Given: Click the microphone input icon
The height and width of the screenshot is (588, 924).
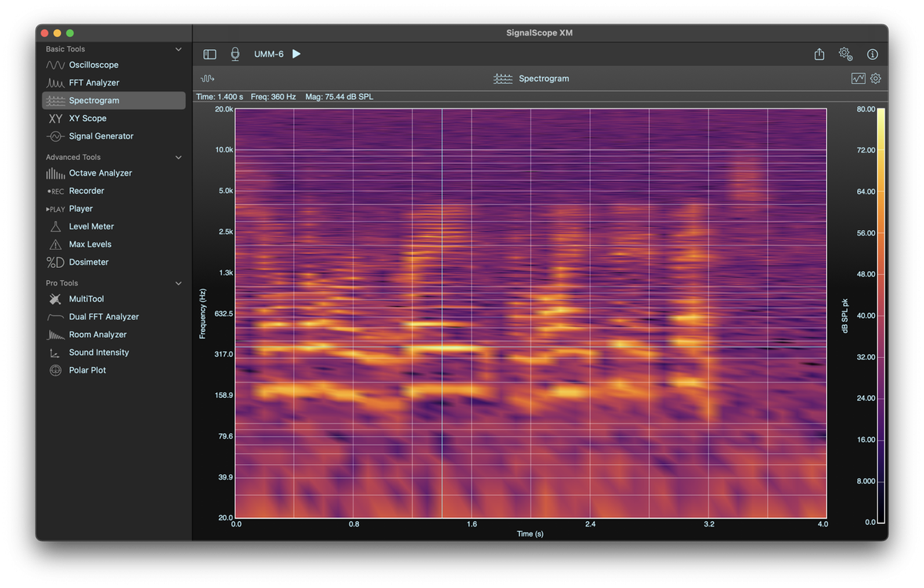Looking at the screenshot, I should (x=235, y=54).
